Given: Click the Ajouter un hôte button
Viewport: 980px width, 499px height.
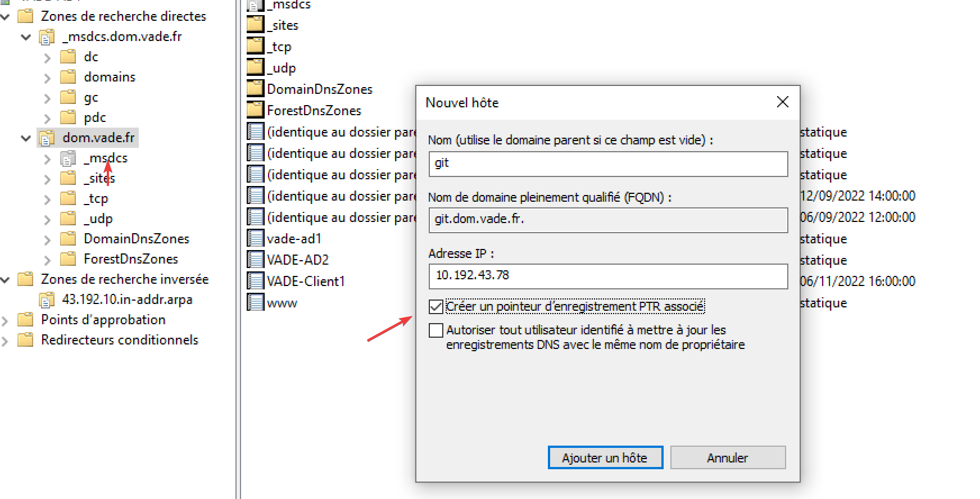Looking at the screenshot, I should [605, 457].
